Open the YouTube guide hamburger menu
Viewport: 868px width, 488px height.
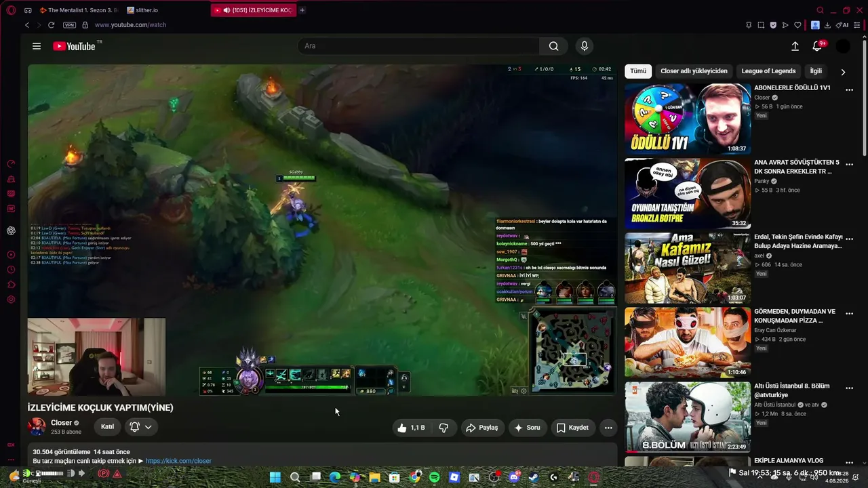pos(37,46)
